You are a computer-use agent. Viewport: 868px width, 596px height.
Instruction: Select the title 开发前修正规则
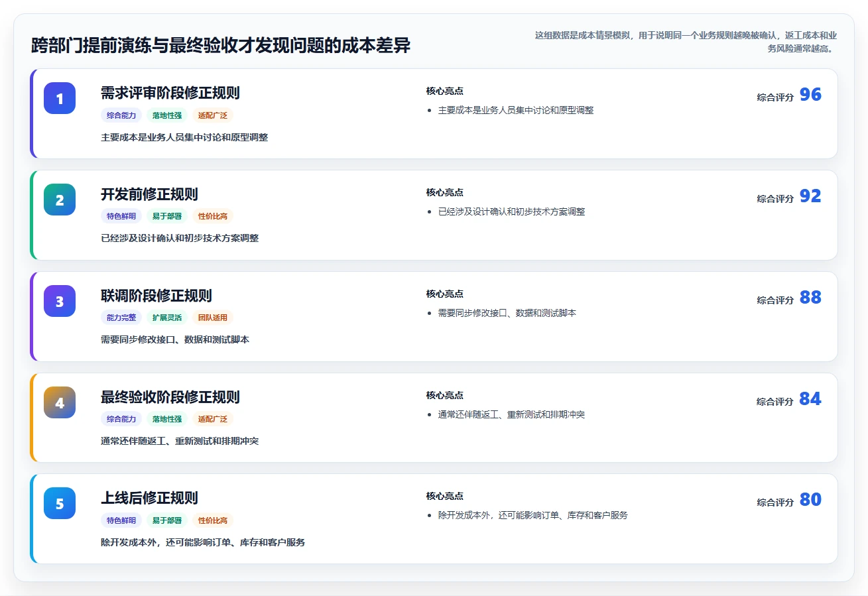point(149,194)
